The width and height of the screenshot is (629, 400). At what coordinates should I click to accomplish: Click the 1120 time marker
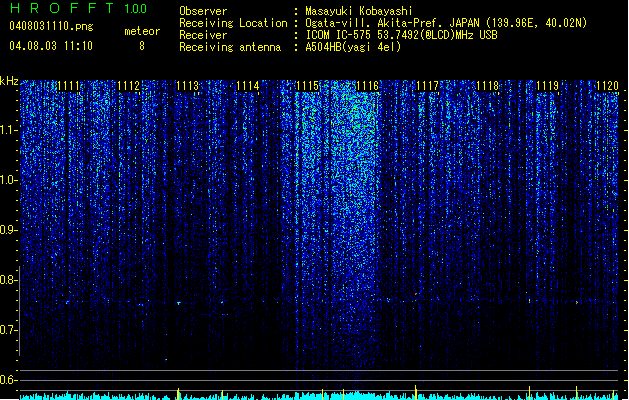click(607, 86)
